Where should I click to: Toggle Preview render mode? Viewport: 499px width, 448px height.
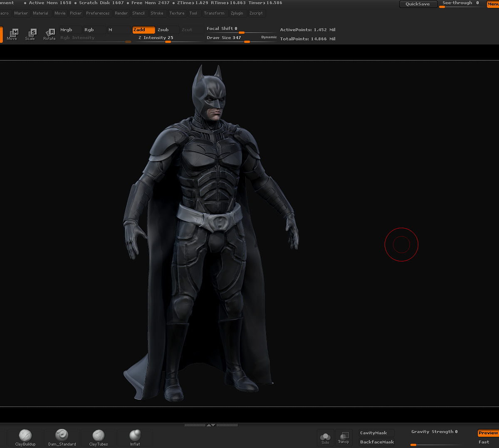coord(488,433)
